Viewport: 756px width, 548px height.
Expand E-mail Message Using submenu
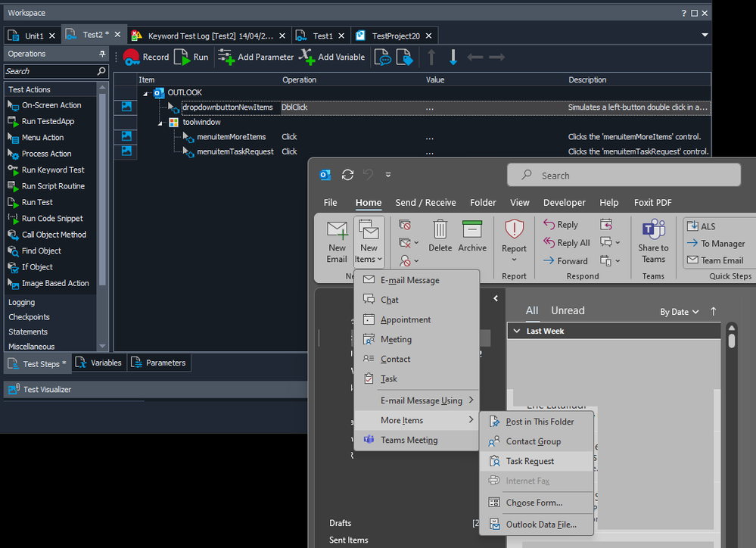click(416, 400)
